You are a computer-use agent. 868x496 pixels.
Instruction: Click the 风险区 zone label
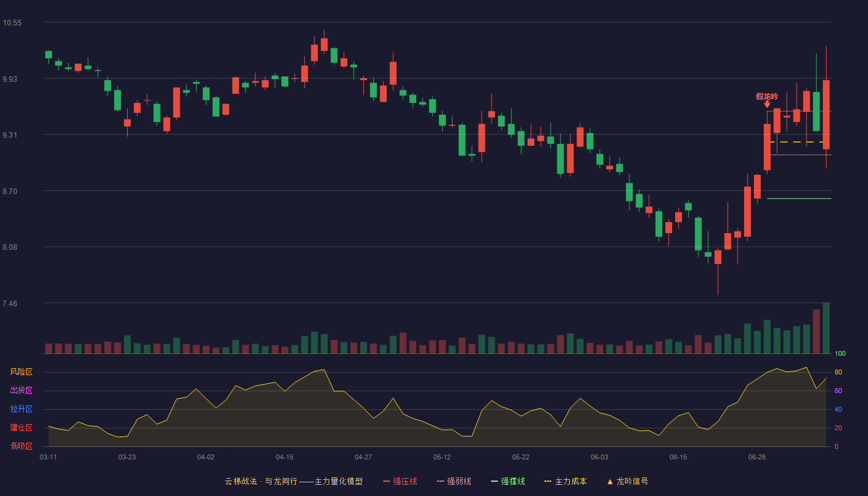click(x=21, y=372)
